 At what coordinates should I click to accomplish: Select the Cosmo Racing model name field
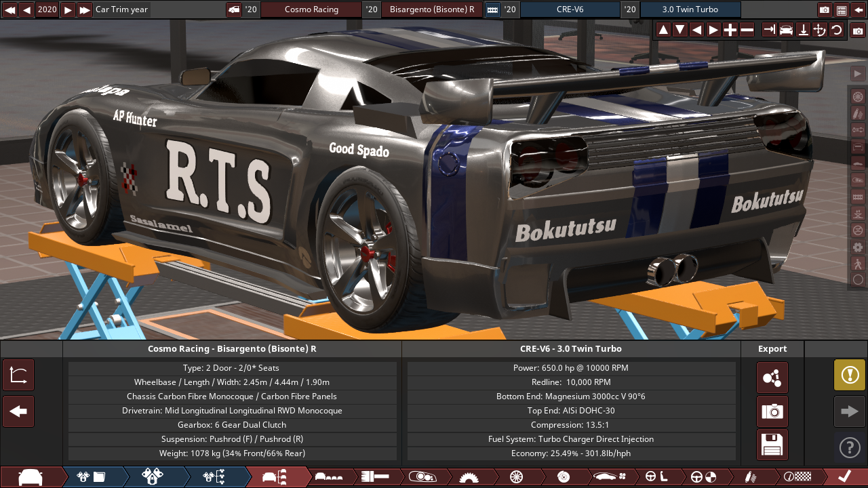(x=311, y=9)
